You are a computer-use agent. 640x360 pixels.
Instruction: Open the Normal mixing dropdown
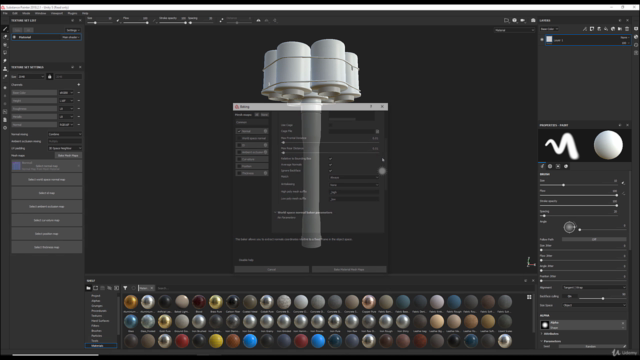[x=65, y=134]
